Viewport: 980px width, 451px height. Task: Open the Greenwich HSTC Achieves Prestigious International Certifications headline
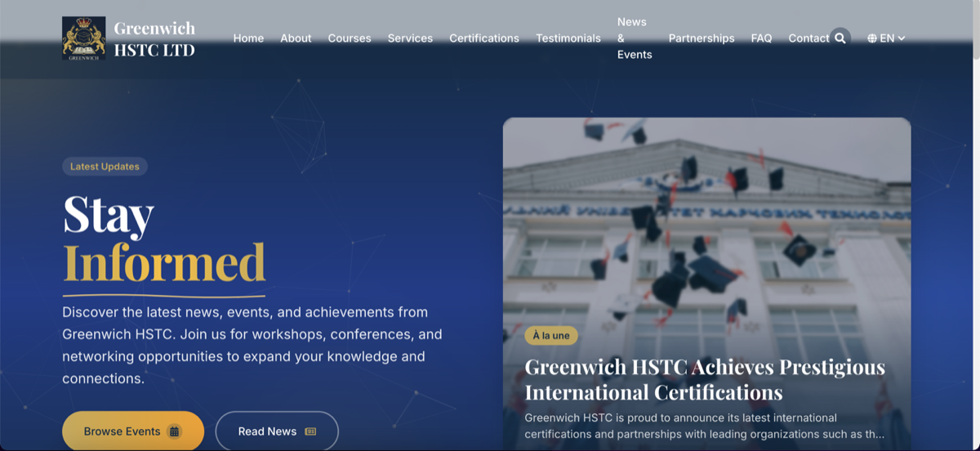tap(705, 380)
